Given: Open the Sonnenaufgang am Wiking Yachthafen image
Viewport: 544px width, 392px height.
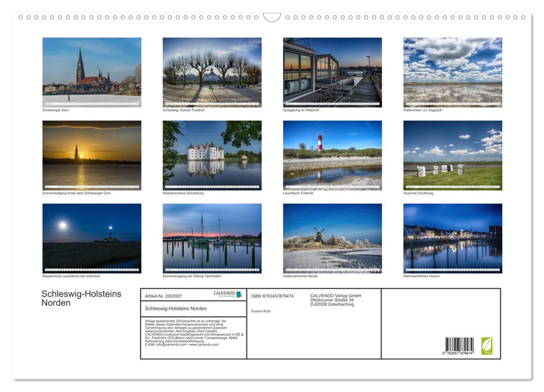Looking at the screenshot, I should (x=212, y=239).
